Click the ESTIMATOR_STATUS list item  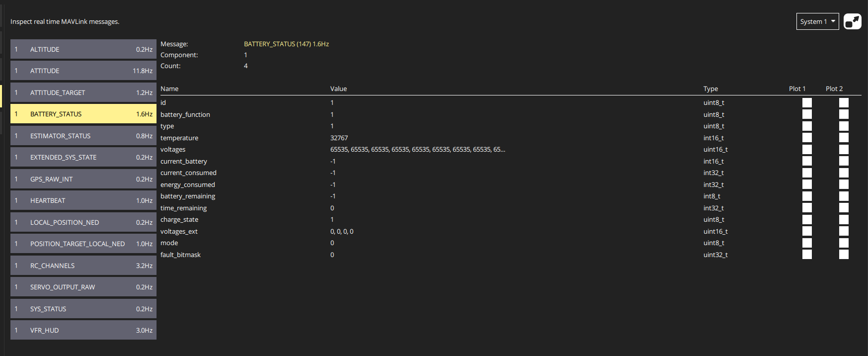83,136
